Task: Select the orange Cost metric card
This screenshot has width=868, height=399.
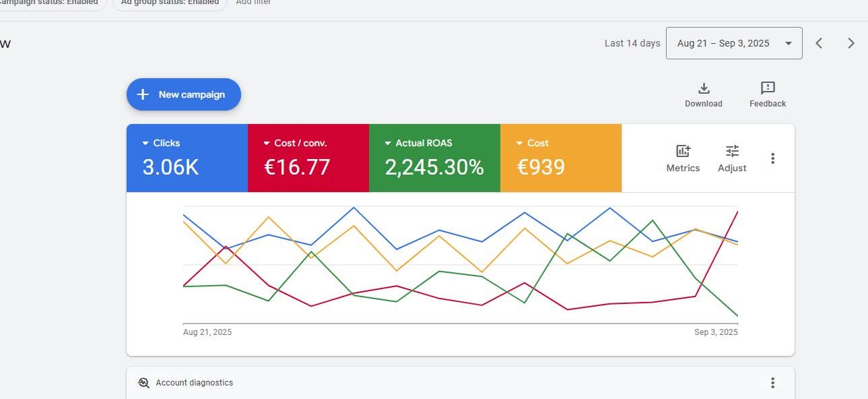Action: coord(560,158)
